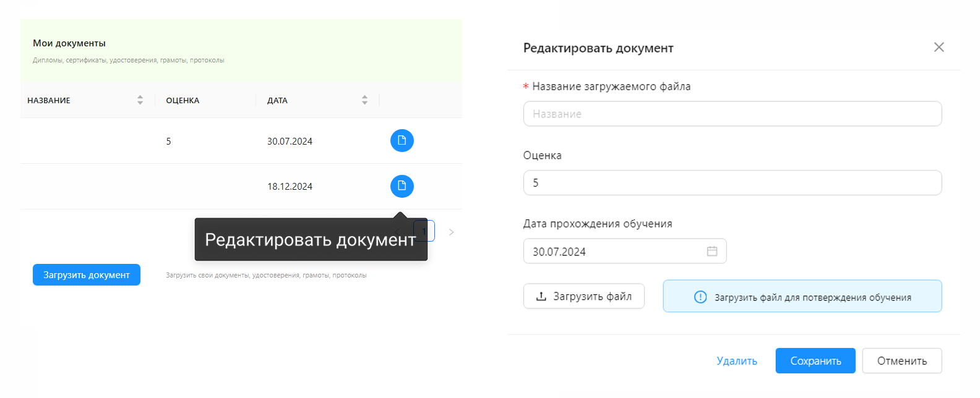Image resolution: width=980 pixels, height=398 pixels.
Task: Focus the Название file name input
Action: [x=733, y=114]
